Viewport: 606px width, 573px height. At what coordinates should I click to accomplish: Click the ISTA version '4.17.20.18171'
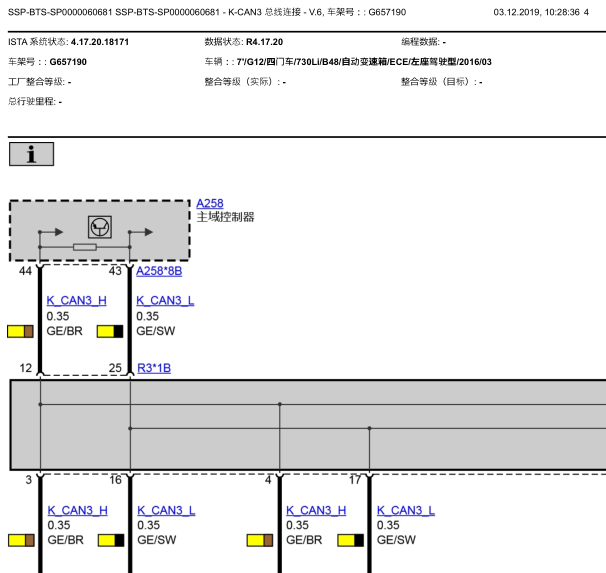(x=100, y=42)
